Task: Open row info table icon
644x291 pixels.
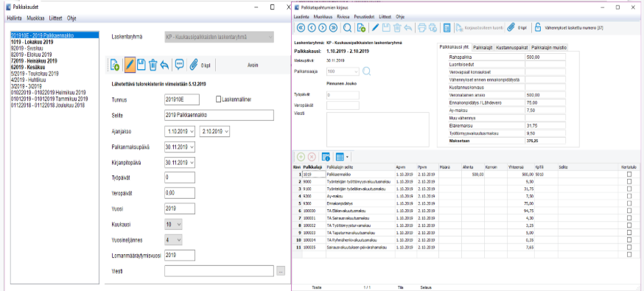Action: [x=326, y=157]
